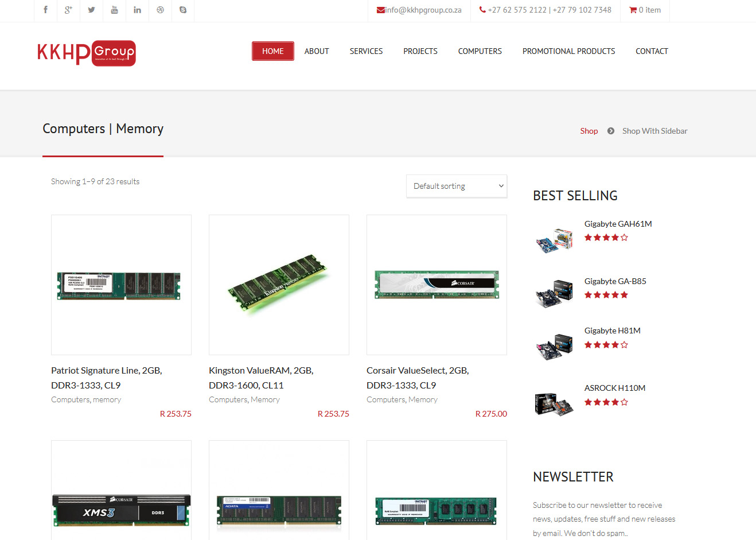Click the breadcrumb arrow circle icon
The width and height of the screenshot is (756, 540).
(x=611, y=131)
